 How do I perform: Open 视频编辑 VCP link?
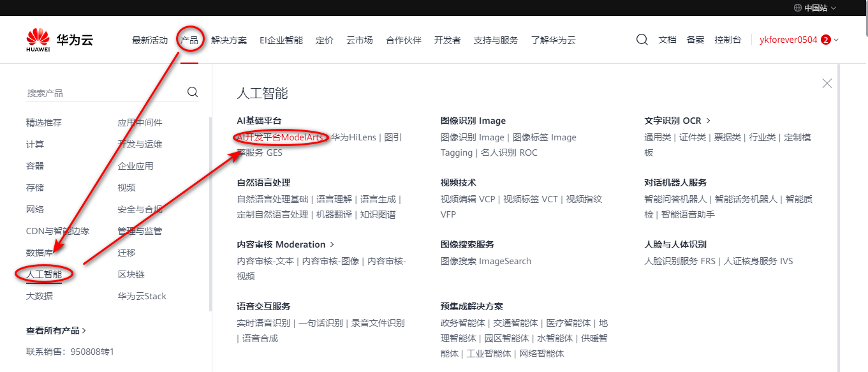pos(468,199)
